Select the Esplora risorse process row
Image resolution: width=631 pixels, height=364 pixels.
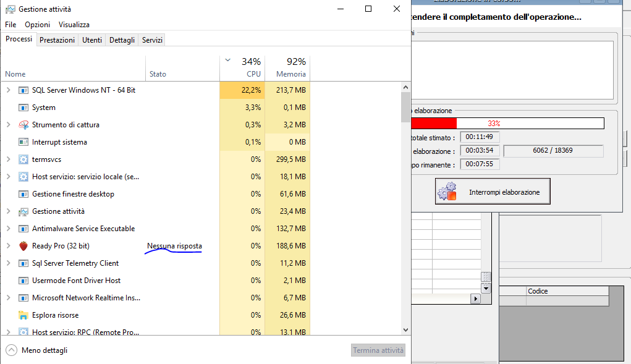tap(155, 315)
